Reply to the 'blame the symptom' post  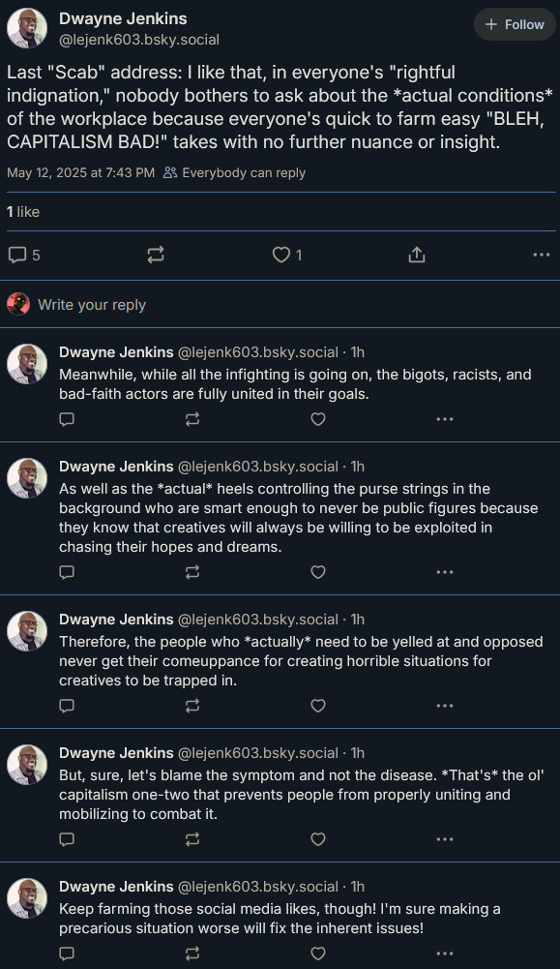click(67, 839)
